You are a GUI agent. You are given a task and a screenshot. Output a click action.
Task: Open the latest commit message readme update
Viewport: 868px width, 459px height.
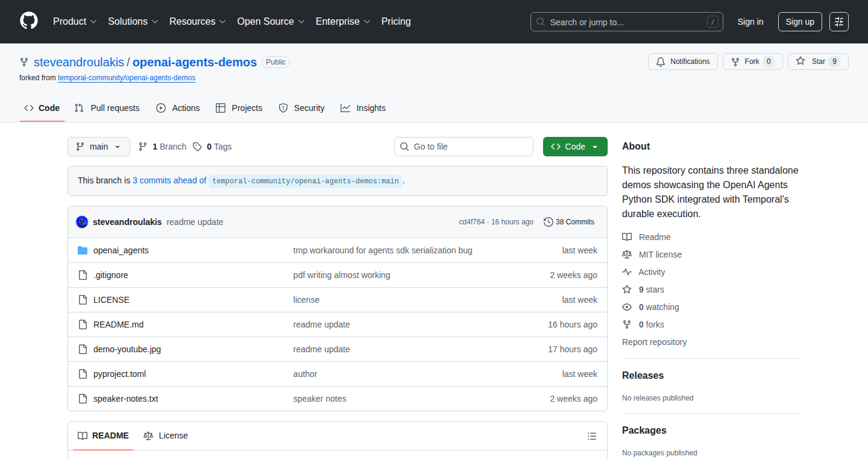tap(195, 222)
